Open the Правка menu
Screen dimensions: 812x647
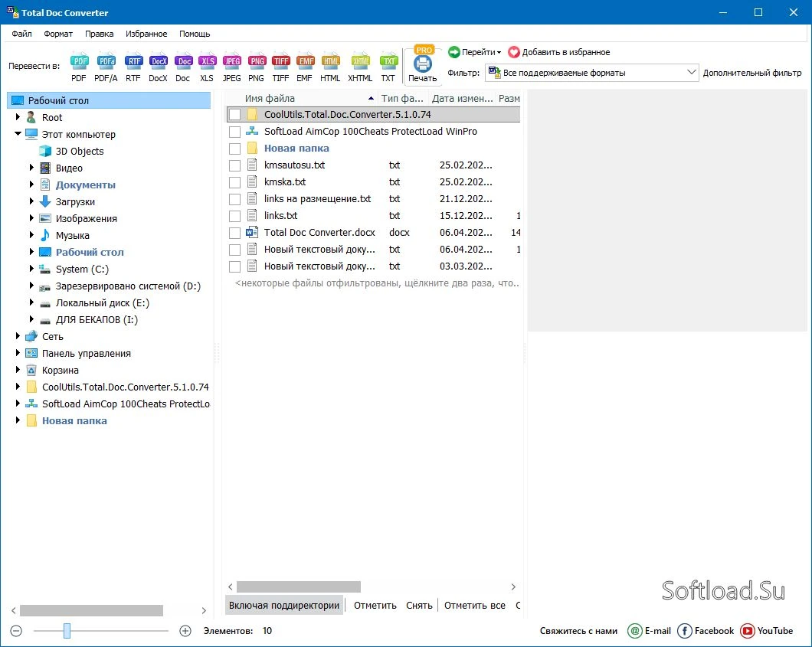pyautogui.click(x=99, y=34)
